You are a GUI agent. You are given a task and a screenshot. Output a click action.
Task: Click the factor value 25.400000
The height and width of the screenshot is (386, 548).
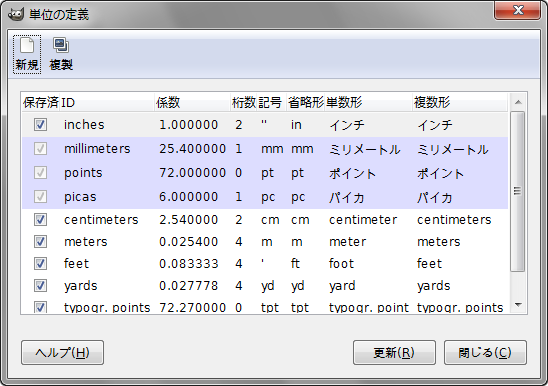(193, 149)
